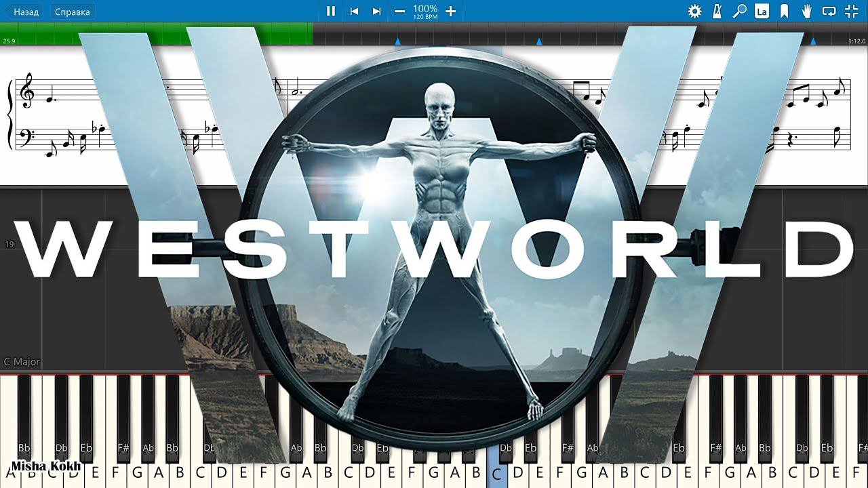Go back with the Назад button
Viewport: 868px width, 488px height.
click(25, 12)
